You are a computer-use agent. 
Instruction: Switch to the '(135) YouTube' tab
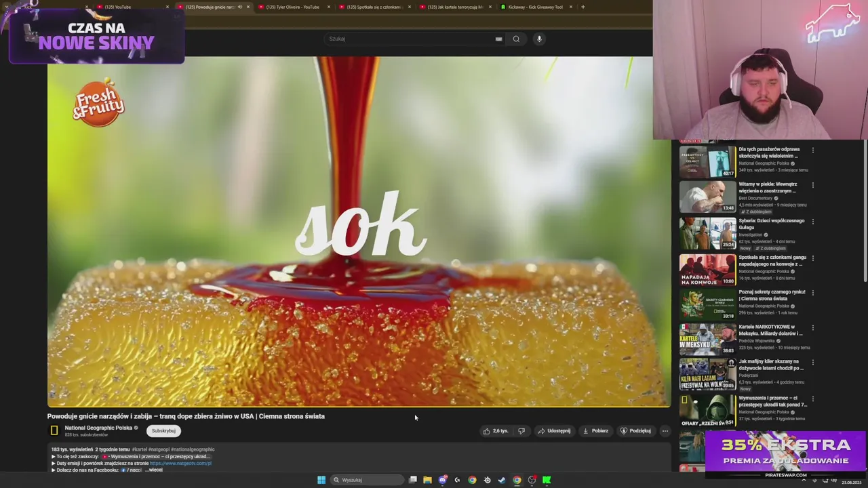click(x=118, y=7)
